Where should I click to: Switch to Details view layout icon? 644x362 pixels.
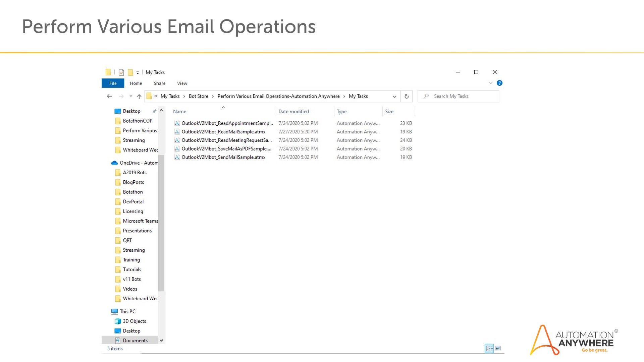[489, 348]
